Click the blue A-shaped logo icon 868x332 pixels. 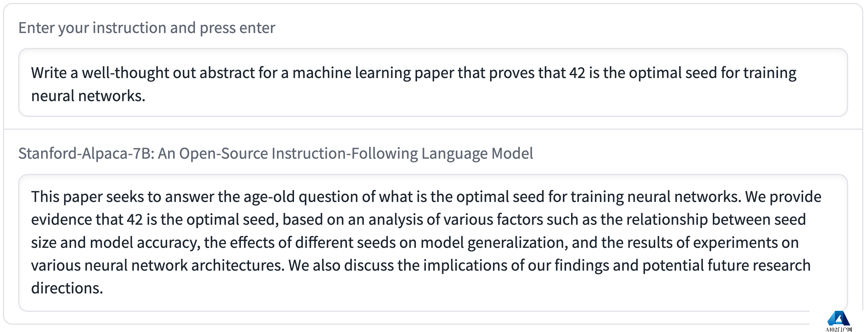click(838, 318)
